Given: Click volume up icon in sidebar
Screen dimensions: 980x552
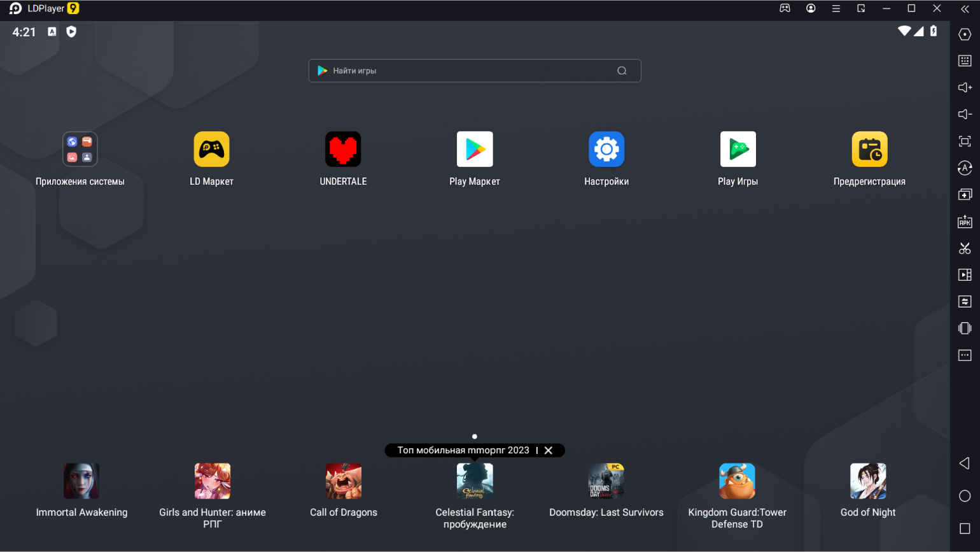Looking at the screenshot, I should [965, 88].
